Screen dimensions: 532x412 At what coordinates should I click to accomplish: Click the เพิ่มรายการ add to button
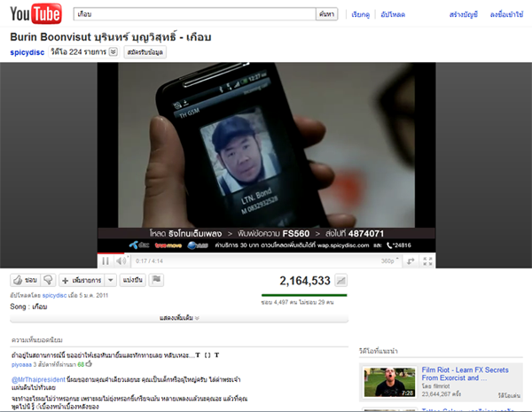[82, 281]
